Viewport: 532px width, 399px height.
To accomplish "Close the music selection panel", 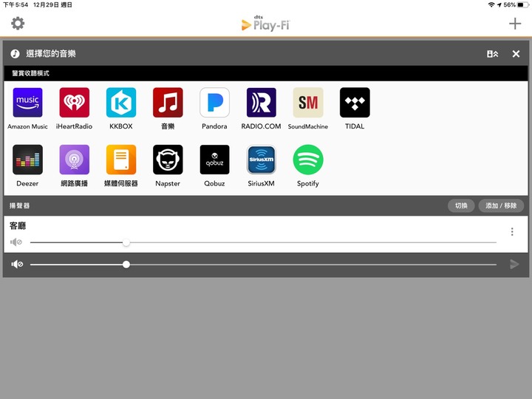I will (516, 54).
